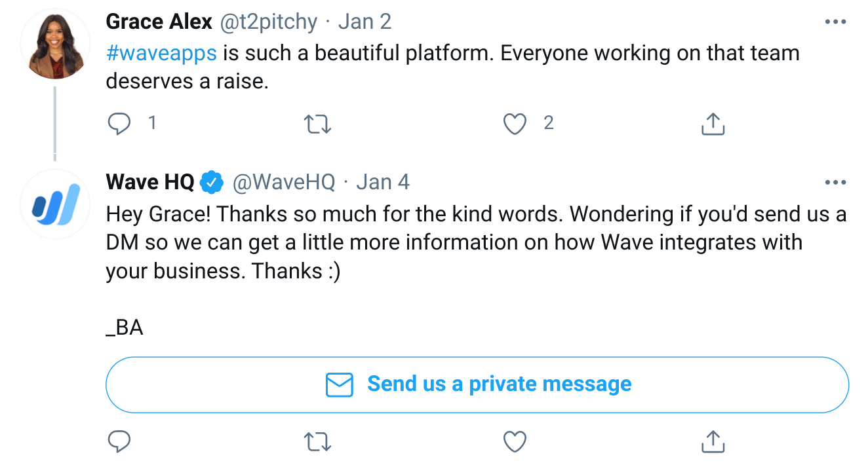868x465 pixels.
Task: Retweet Grace Alex's waveapps tweet
Action: pyautogui.click(x=319, y=123)
